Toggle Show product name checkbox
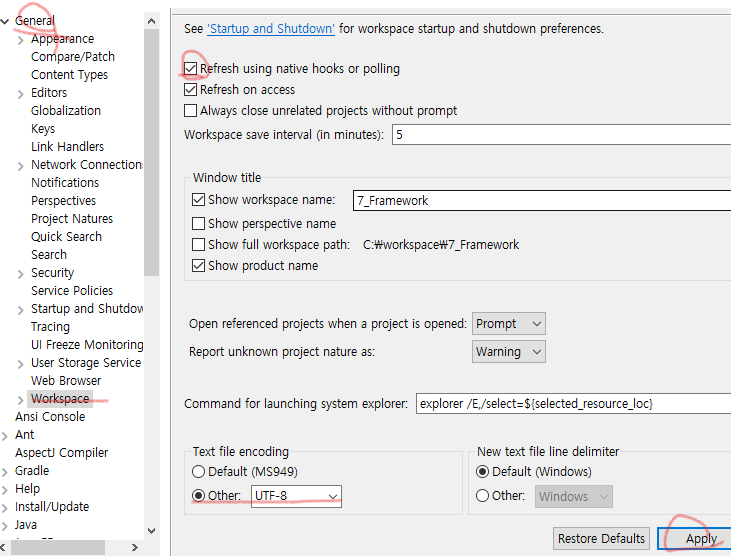 (199, 266)
